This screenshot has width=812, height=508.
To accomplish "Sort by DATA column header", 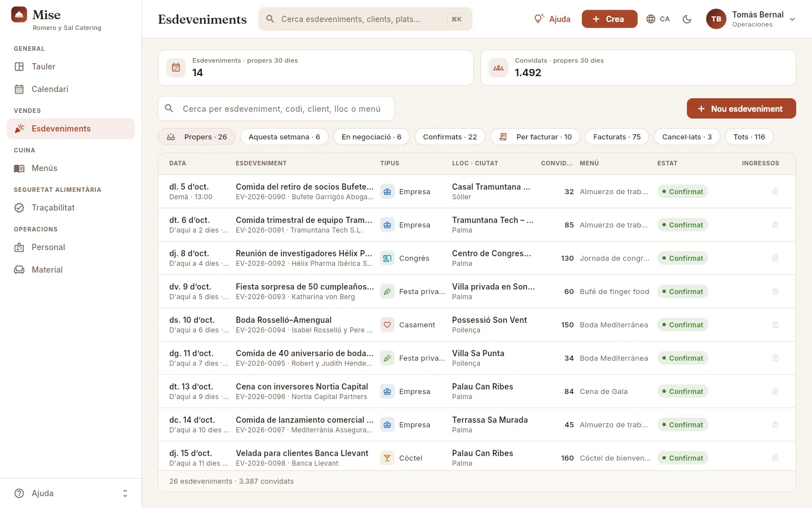I will pos(178,163).
